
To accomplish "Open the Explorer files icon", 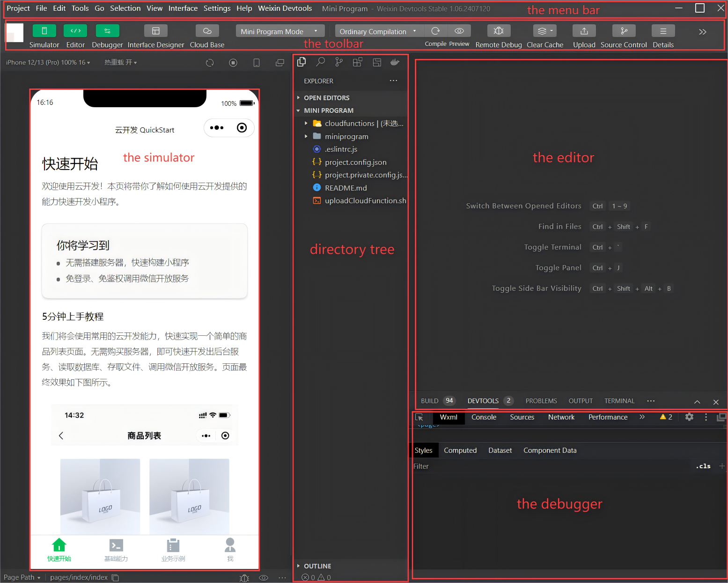I will pos(301,62).
